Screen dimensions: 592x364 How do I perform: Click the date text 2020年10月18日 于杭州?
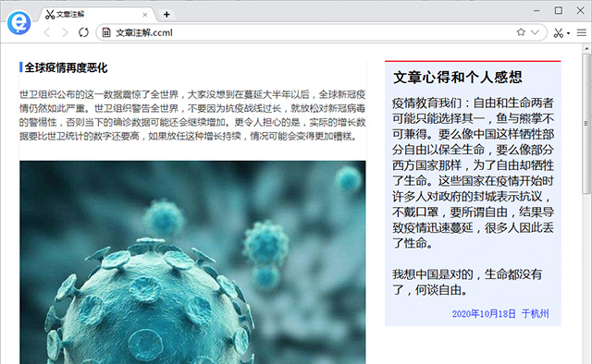(x=500, y=313)
